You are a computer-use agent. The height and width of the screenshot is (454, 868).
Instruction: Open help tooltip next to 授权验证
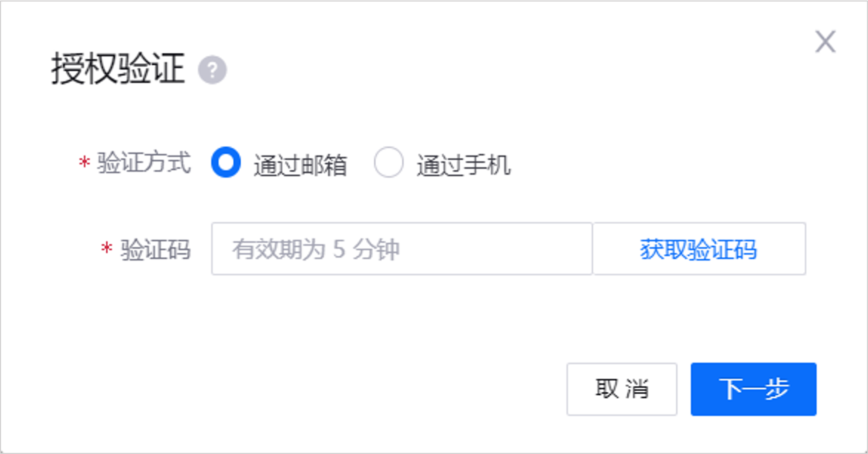point(213,70)
